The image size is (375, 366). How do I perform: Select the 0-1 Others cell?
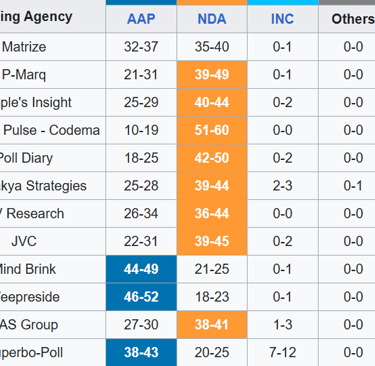tap(353, 186)
